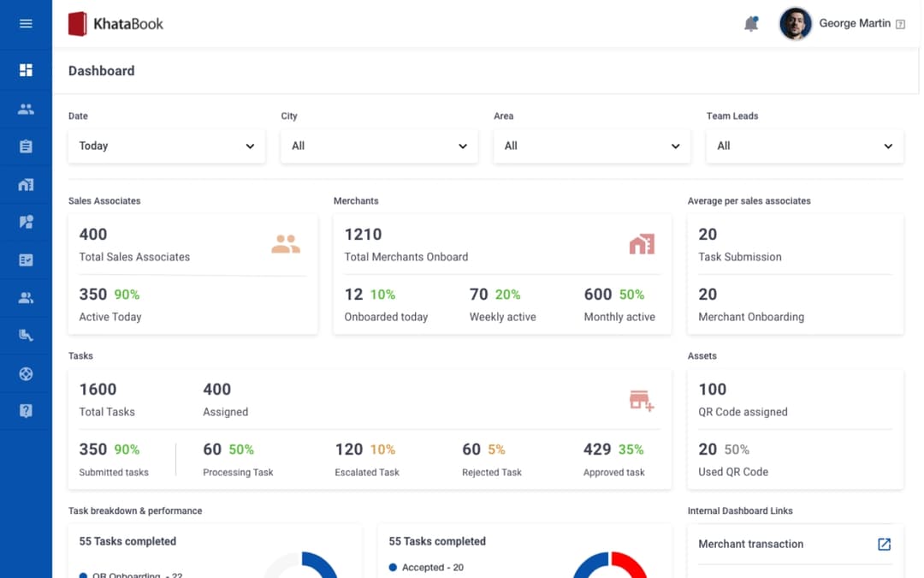
Task: Click the notification bell icon
Action: tap(751, 23)
